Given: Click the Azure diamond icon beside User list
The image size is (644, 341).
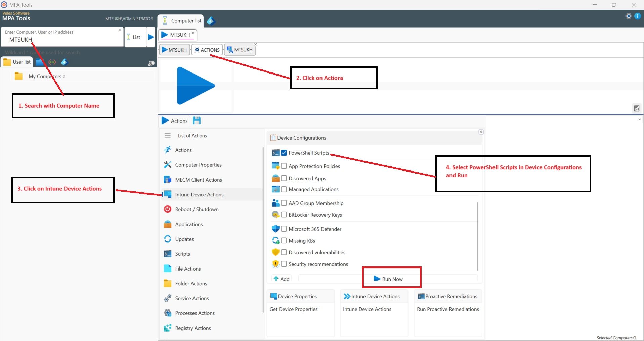Looking at the screenshot, I should pos(65,62).
